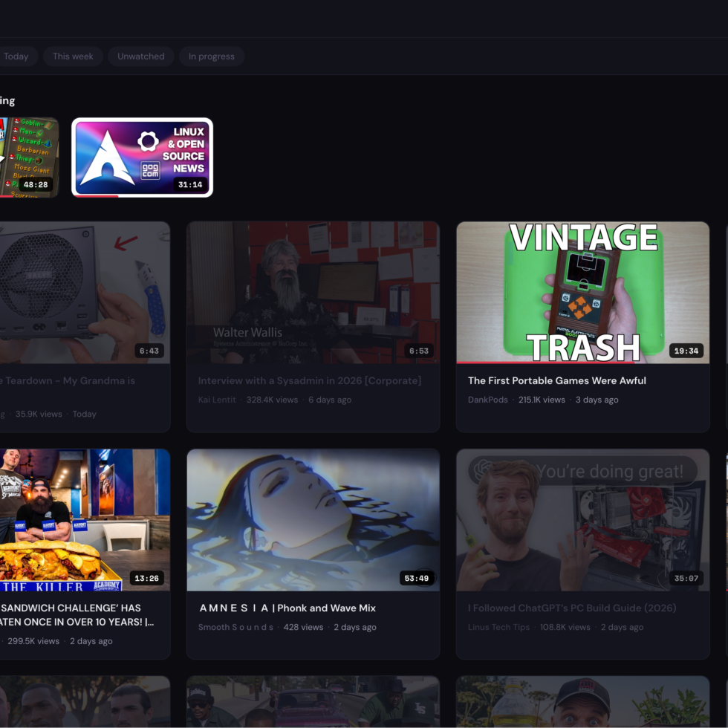Select the Unwatched filter chip
Screen dimensions: 728x728
[140, 56]
